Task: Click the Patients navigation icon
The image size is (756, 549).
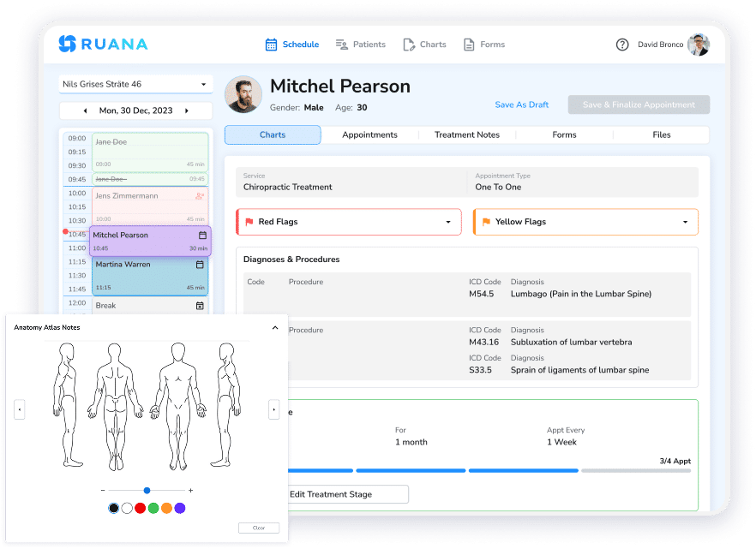Action: coord(340,44)
